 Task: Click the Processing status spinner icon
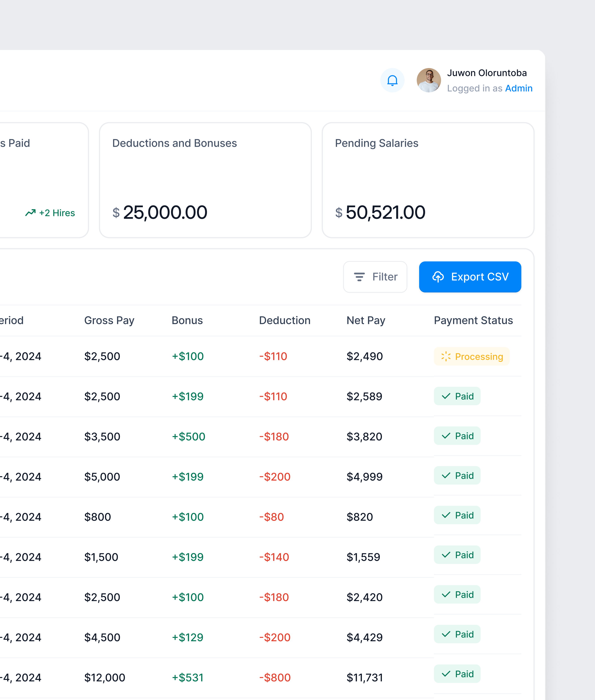coord(446,357)
